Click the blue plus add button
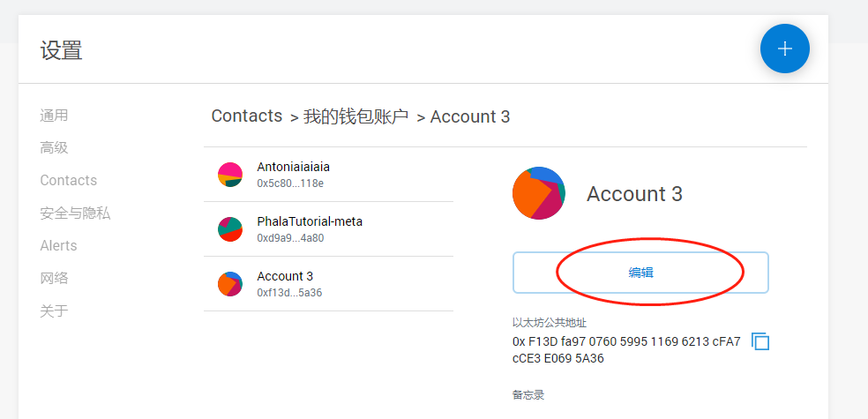 [x=784, y=49]
